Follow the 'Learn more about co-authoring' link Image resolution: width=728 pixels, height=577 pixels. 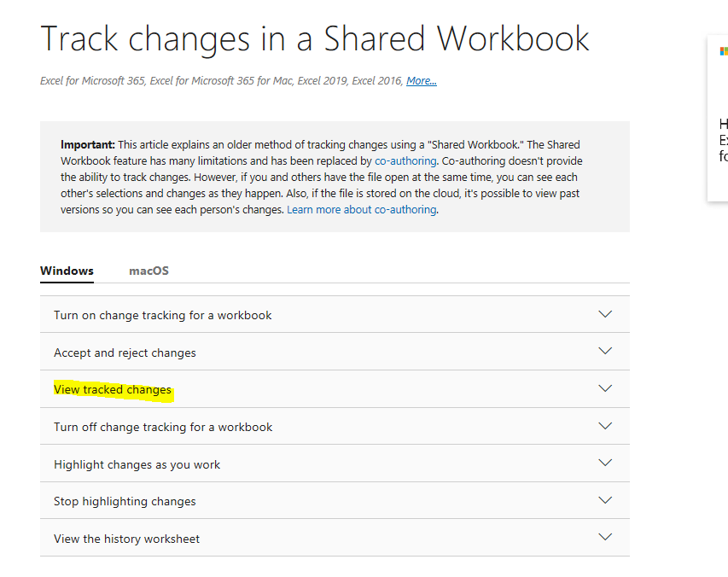coord(361,209)
